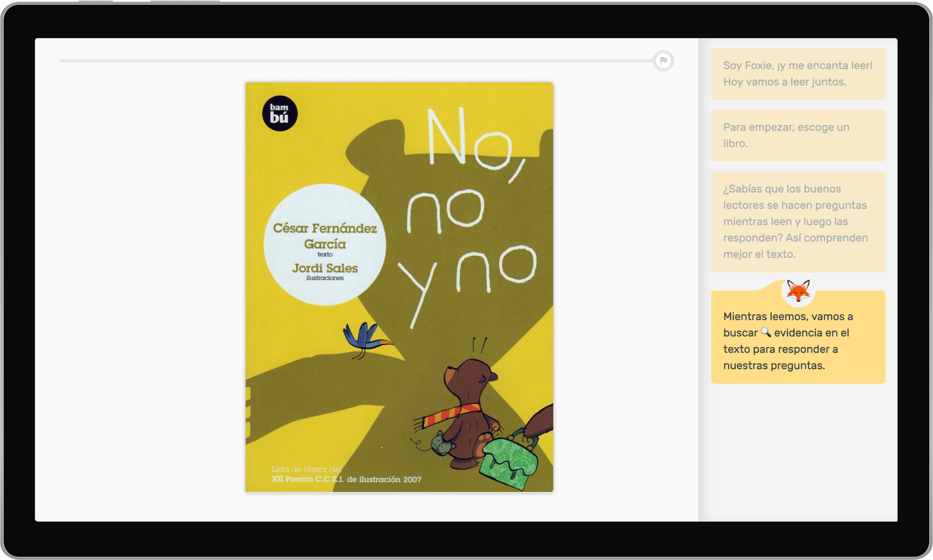Click the 'XII Premio C.C.E.I.' award text
Viewport: 933px width, 560px height.
tap(346, 479)
